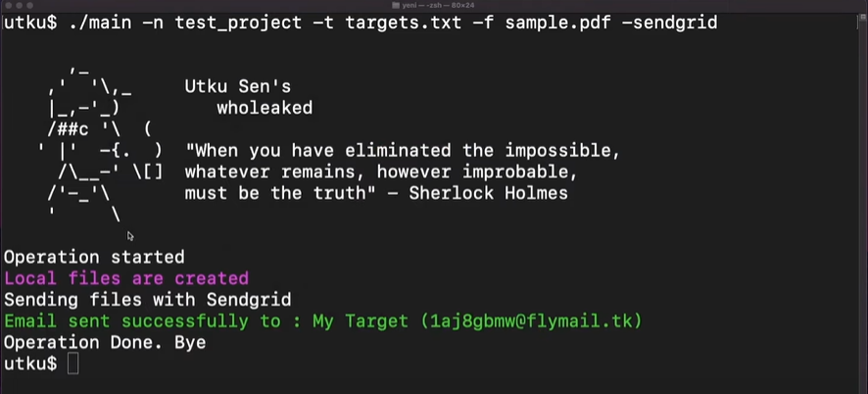This screenshot has height=394, width=868.
Task: Click the green 'Email sent successfully' text
Action: [x=147, y=321]
